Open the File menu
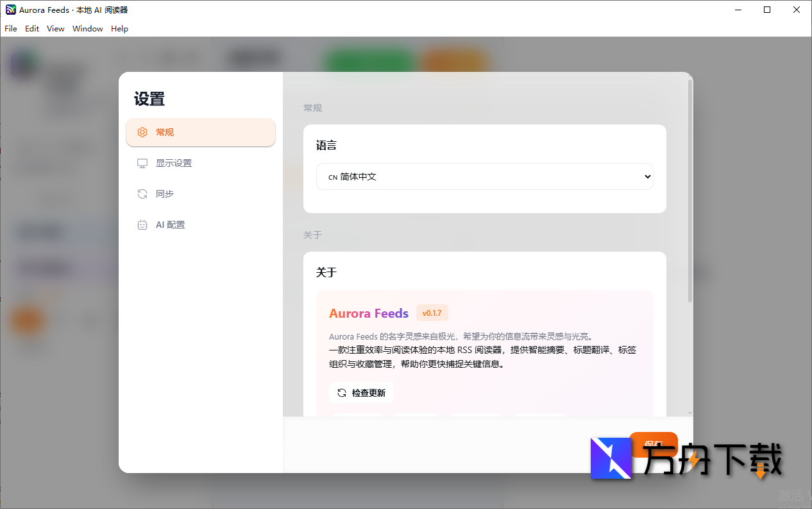The height and width of the screenshot is (509, 812). pyautogui.click(x=10, y=28)
